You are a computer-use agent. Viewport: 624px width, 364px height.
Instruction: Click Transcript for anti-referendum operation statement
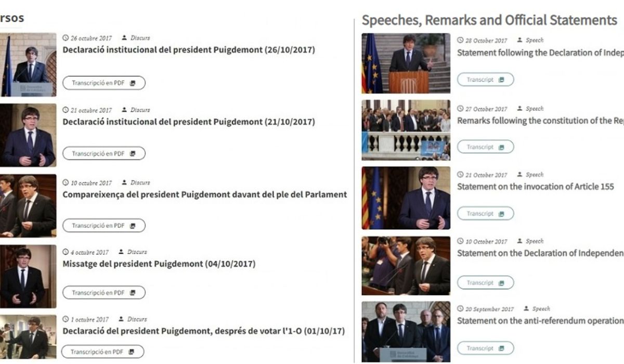click(485, 348)
